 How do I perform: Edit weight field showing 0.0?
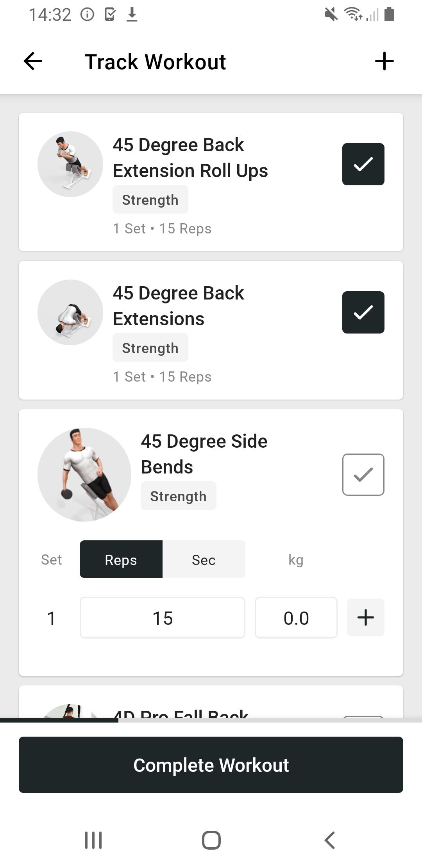point(296,618)
